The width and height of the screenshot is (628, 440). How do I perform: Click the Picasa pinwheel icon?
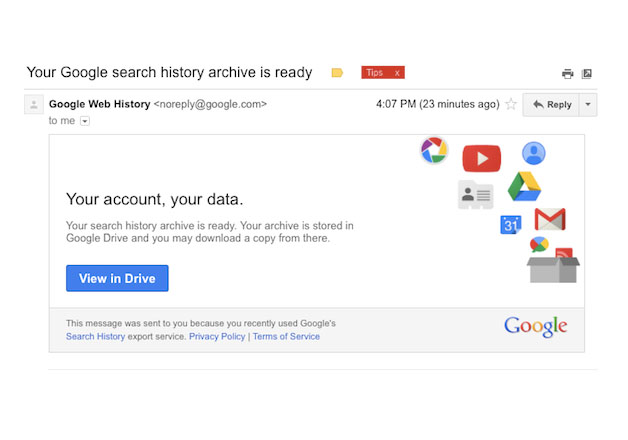(x=434, y=150)
